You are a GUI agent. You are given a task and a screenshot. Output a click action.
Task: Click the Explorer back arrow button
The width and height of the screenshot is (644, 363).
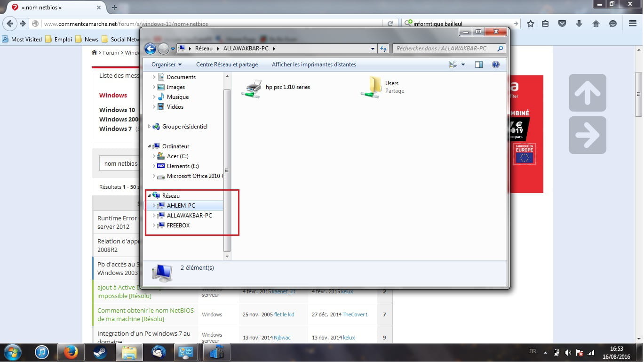click(150, 48)
